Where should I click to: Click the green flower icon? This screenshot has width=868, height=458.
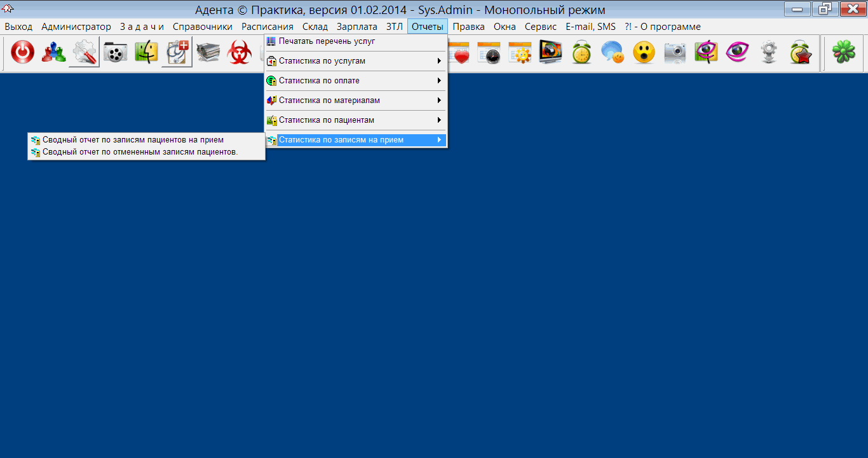[x=844, y=53]
